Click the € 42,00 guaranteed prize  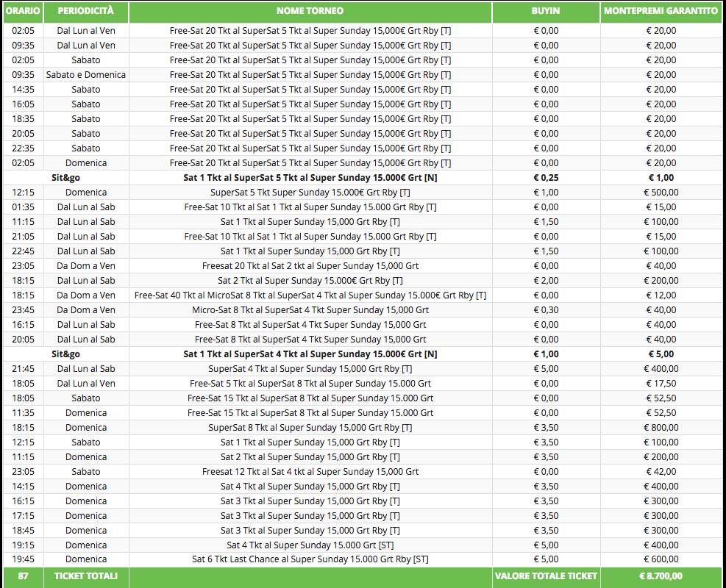click(x=661, y=472)
